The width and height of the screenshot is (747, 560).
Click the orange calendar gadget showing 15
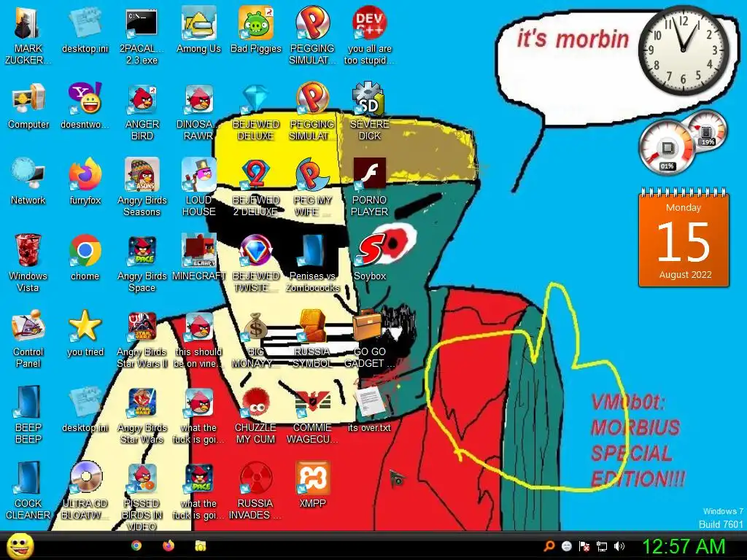[684, 238]
